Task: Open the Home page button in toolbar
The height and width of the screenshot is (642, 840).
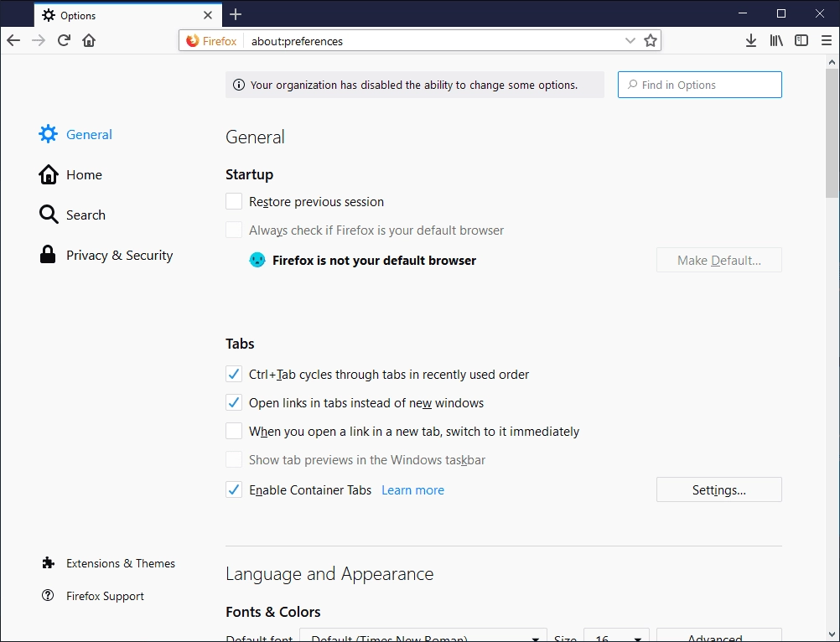Action: coord(89,41)
